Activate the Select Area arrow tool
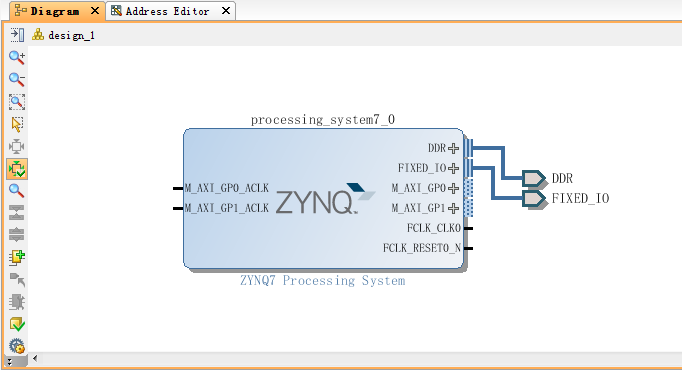 click(17, 124)
